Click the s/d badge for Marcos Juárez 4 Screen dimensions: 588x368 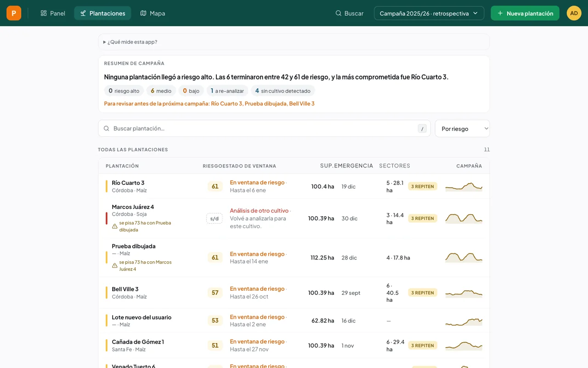tap(215, 218)
